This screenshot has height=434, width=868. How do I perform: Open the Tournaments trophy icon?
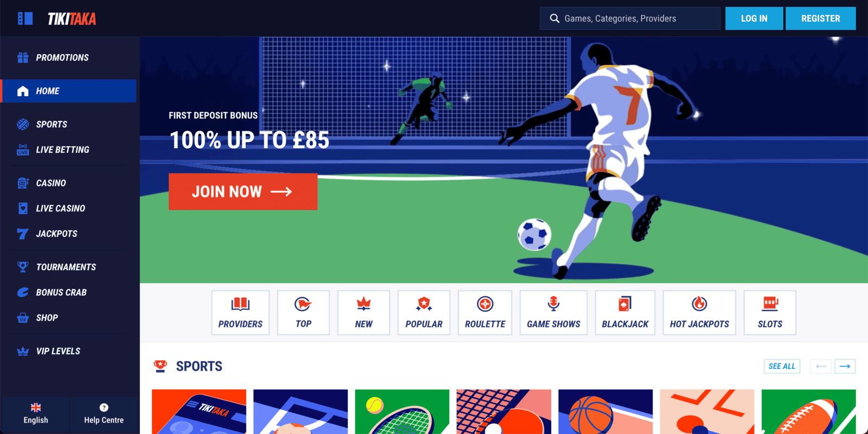(x=23, y=267)
